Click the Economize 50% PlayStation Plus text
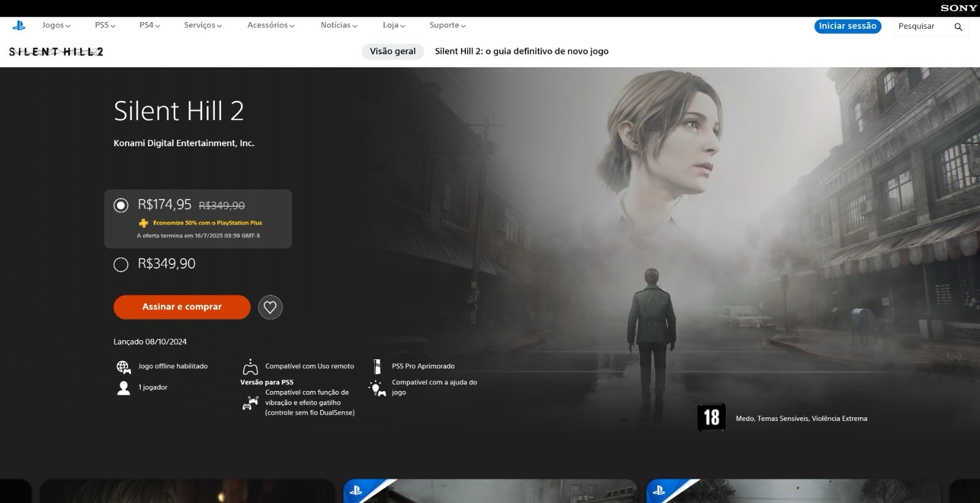Image resolution: width=980 pixels, height=503 pixels. 208,223
